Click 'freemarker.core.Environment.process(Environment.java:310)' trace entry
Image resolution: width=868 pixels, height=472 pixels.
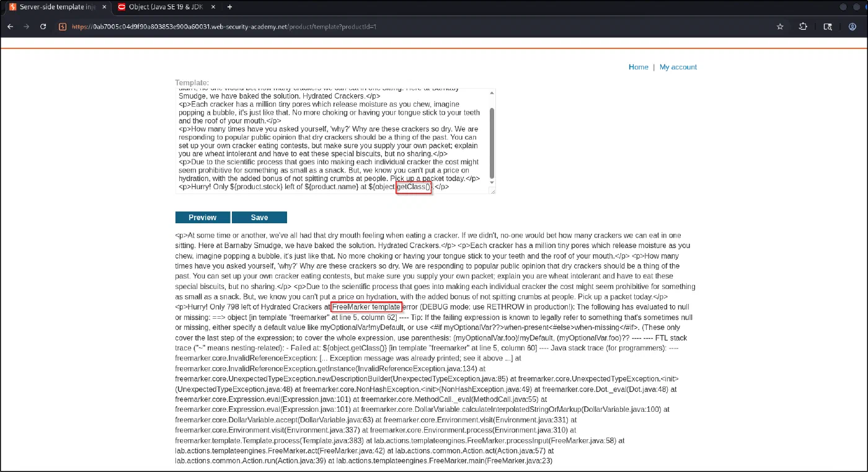pyautogui.click(x=472, y=430)
